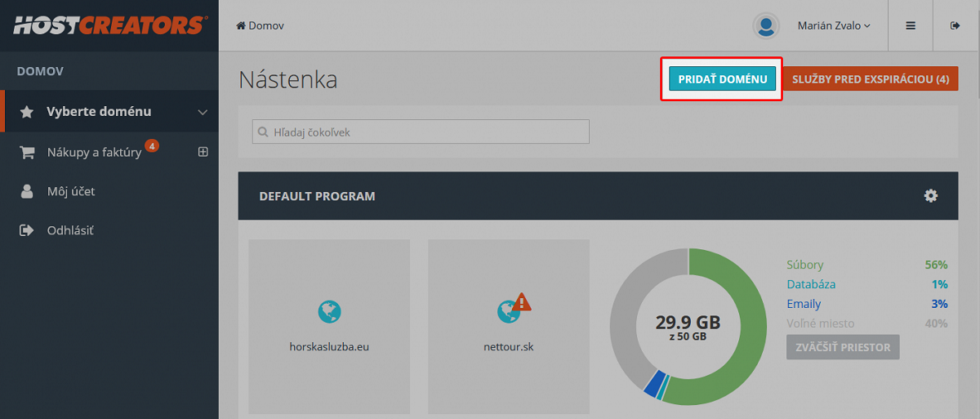Click the sign-out icon beside Odhlásiť
Viewport: 980px width, 419px height.
coord(27,230)
